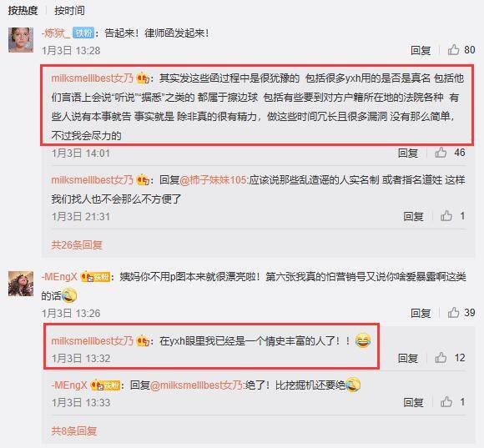The height and width of the screenshot is (448, 484).
Task: Open the first commenter's avatar profile
Action: (21, 40)
